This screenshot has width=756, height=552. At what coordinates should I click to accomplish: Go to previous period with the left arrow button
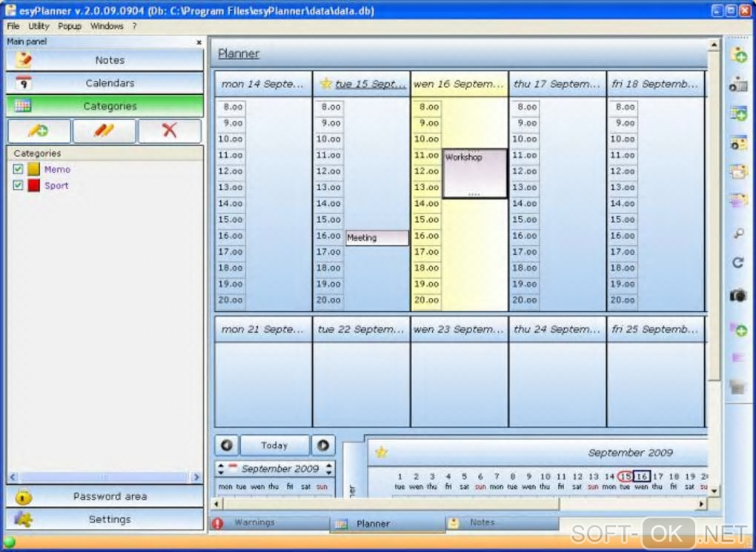tap(227, 445)
